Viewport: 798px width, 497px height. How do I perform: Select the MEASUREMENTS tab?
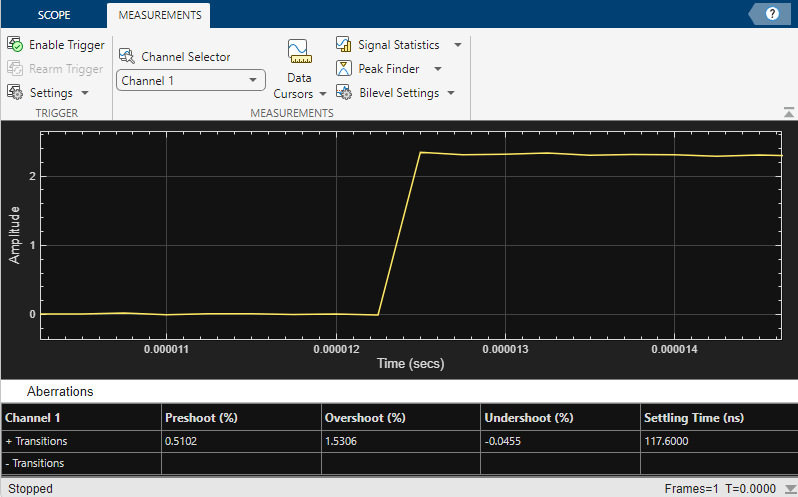tap(160, 15)
